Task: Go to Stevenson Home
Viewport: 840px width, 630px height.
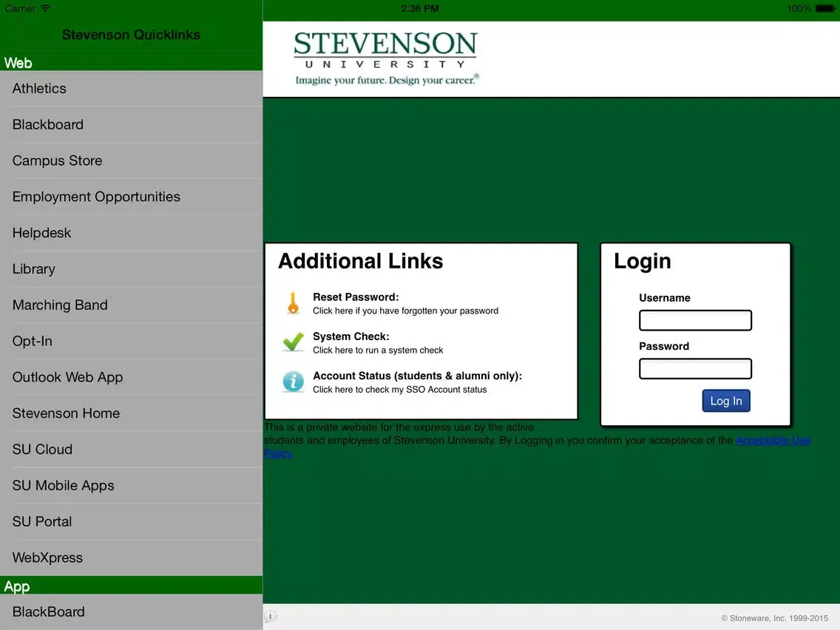Action: (132, 413)
